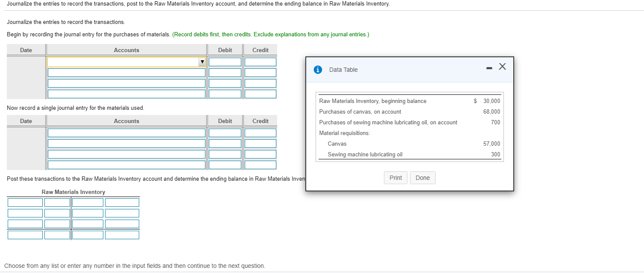Click fourth Accounts row of materials used entry
The image size is (644, 273).
click(127, 165)
